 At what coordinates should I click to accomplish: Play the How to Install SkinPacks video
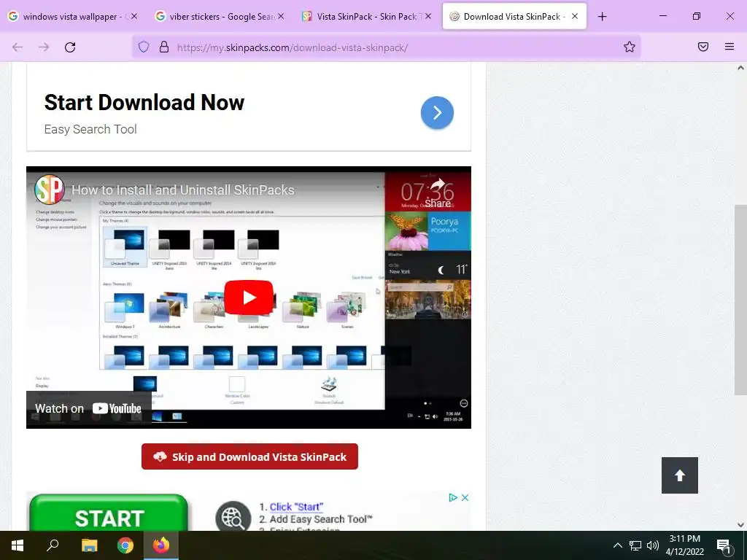[249, 297]
